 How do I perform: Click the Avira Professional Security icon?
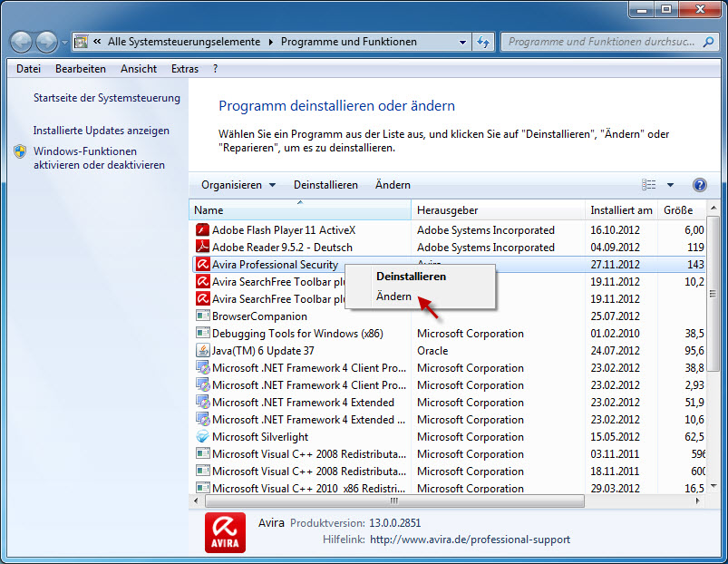tap(202, 264)
